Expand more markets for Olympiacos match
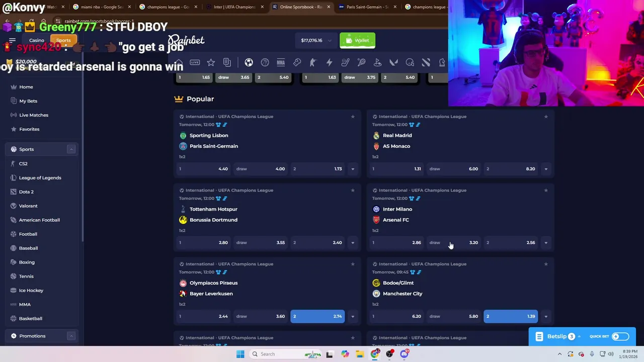 pyautogui.click(x=353, y=317)
